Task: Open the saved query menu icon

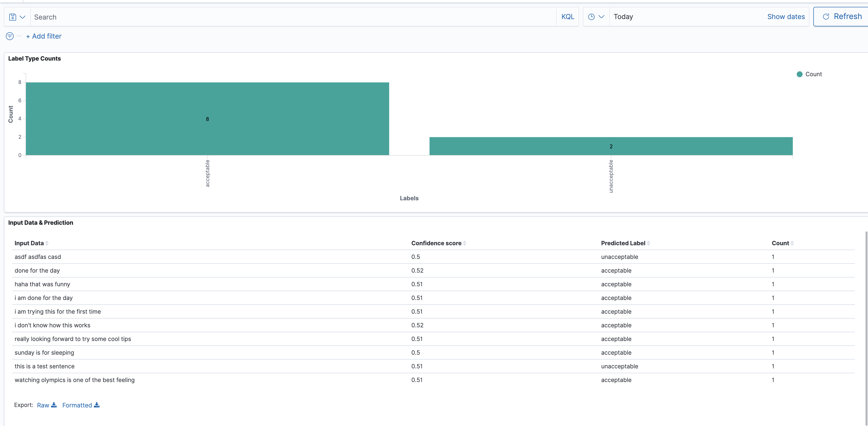Action: tap(12, 17)
